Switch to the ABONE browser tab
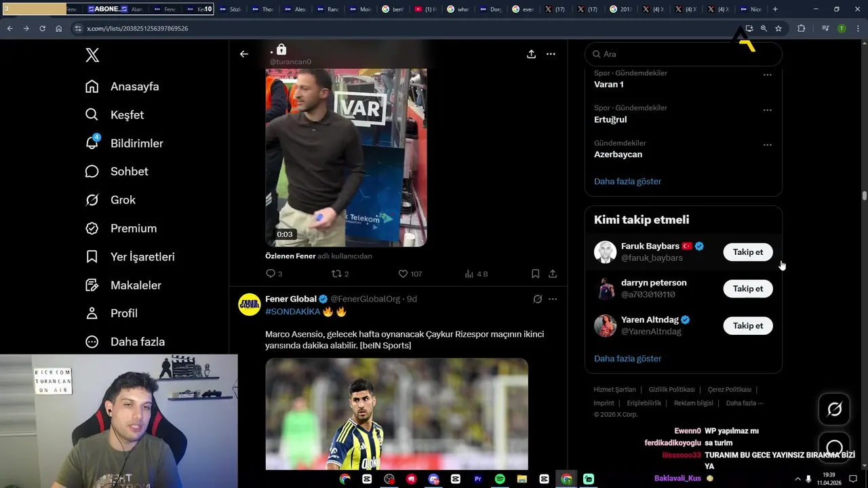 [x=107, y=9]
